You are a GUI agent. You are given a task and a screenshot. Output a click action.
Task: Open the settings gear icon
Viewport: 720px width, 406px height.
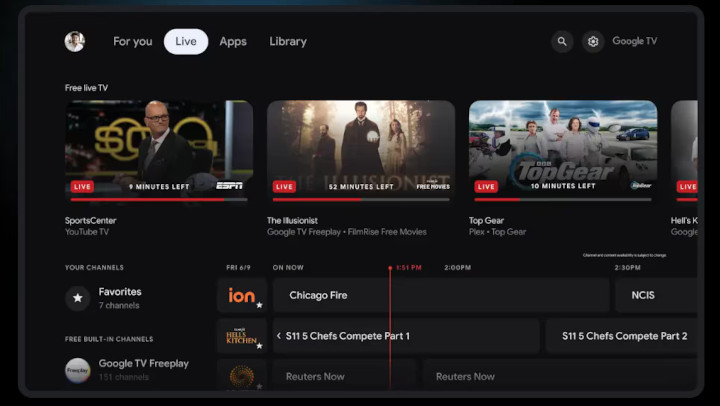pos(593,42)
